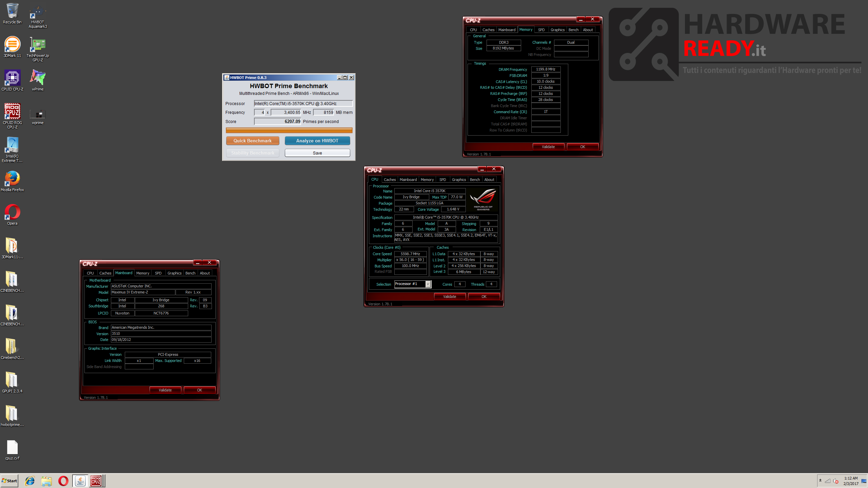
Task: Open the wPrime colorful desktop icon
Action: [x=38, y=80]
